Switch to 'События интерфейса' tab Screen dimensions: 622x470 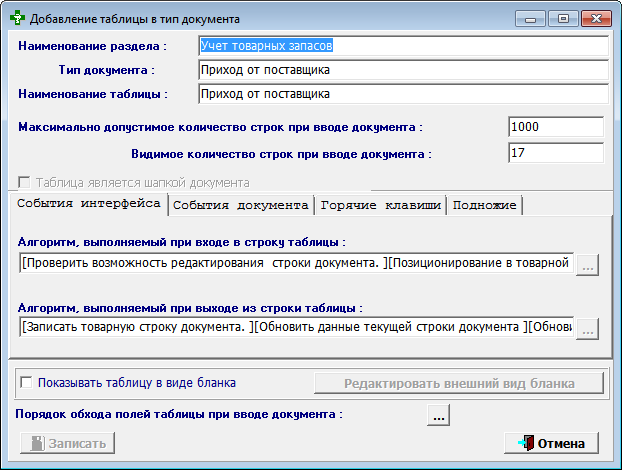pyautogui.click(x=88, y=203)
